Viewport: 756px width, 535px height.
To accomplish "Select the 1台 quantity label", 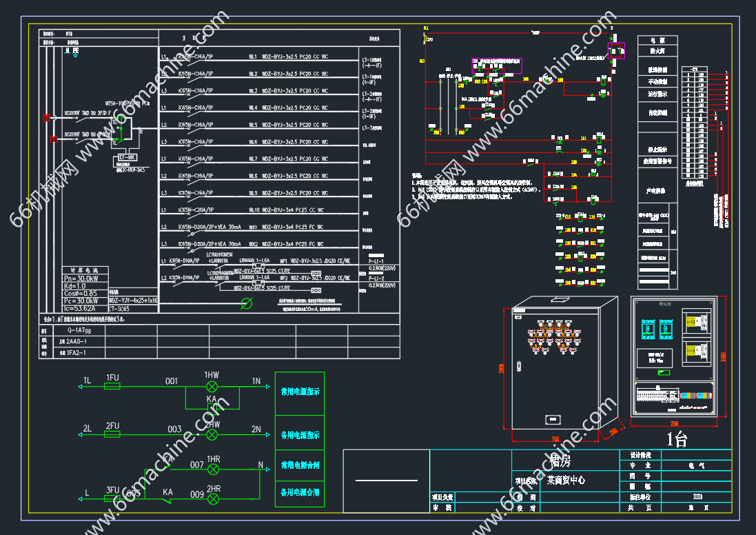I will [x=679, y=439].
